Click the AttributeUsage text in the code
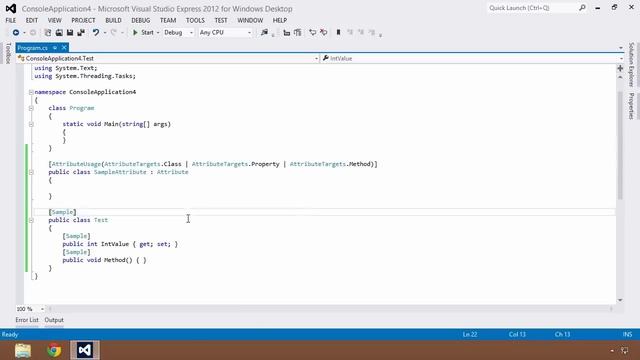The image size is (640, 360). pyautogui.click(x=76, y=164)
